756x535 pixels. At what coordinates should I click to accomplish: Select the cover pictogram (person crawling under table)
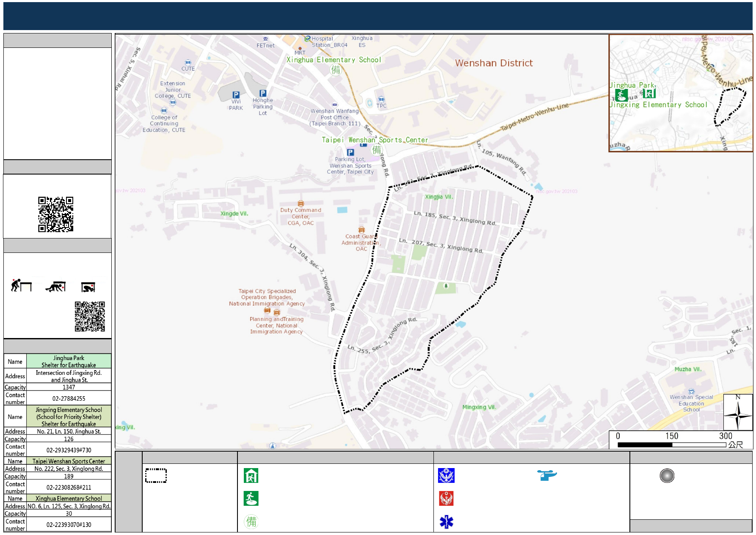[55, 287]
